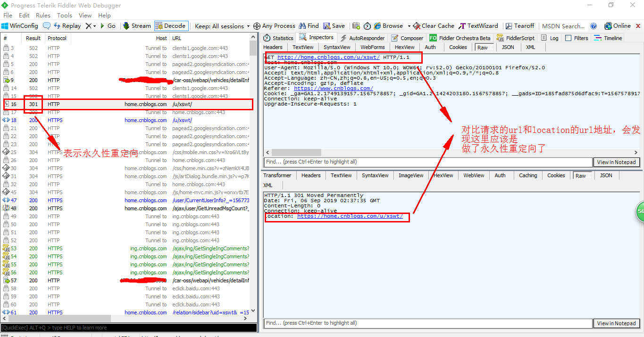
Task: Click the timer clock icon
Action: click(x=367, y=26)
